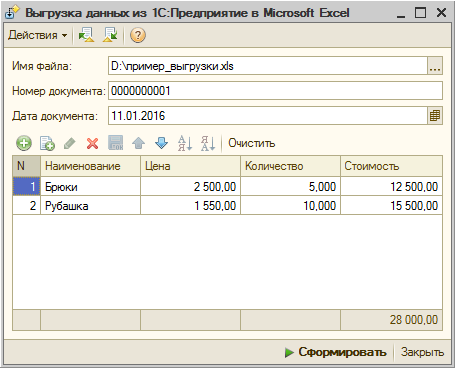This screenshot has width=455, height=368.
Task: Select row number 1 cell
Action: pos(26,186)
